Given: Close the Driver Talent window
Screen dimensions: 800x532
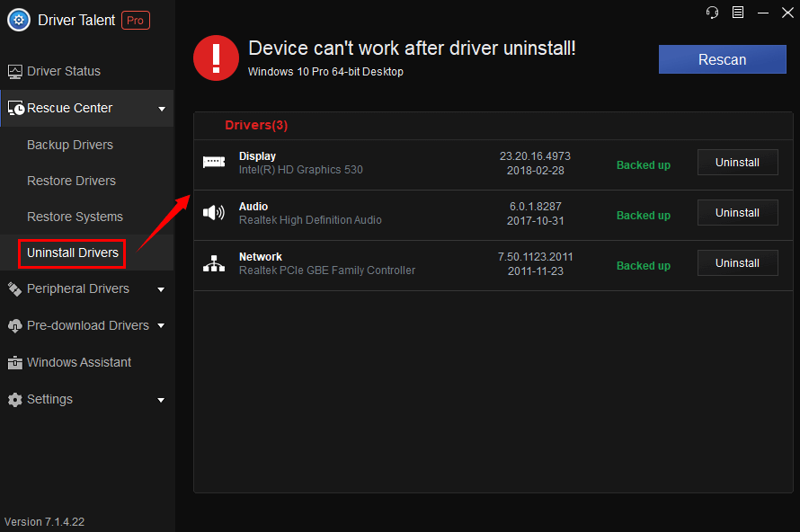Looking at the screenshot, I should click(787, 13).
